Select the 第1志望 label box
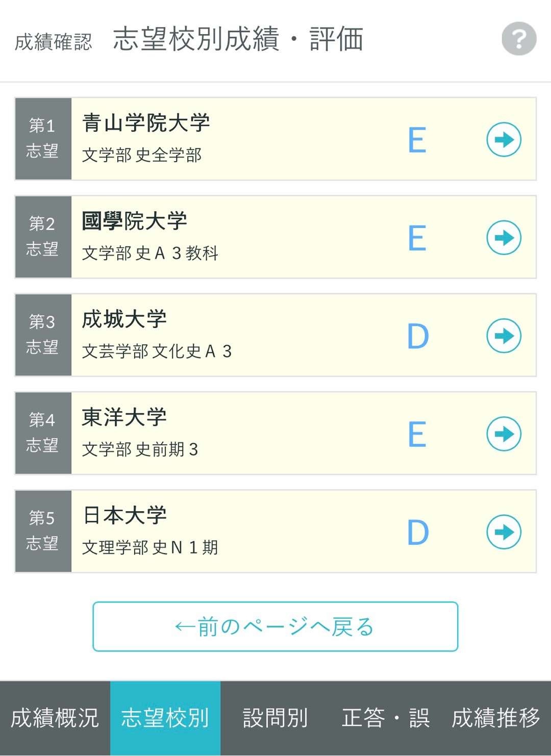551x756 pixels. pyautogui.click(x=43, y=139)
